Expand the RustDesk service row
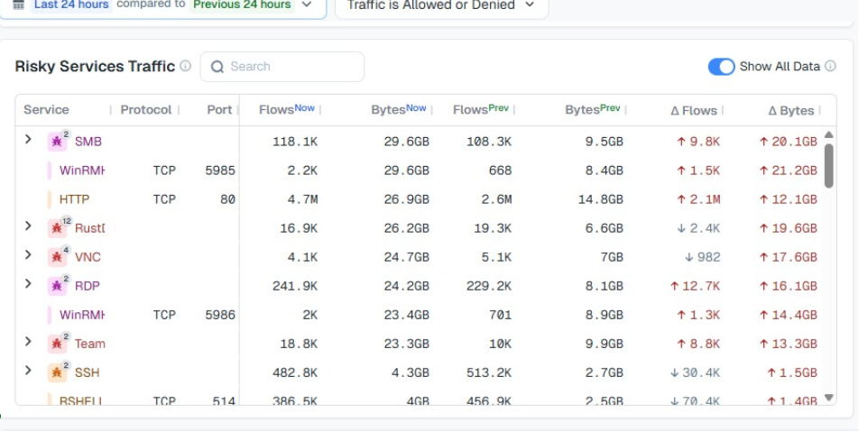Screen dimensions: 868x432 click(28, 225)
